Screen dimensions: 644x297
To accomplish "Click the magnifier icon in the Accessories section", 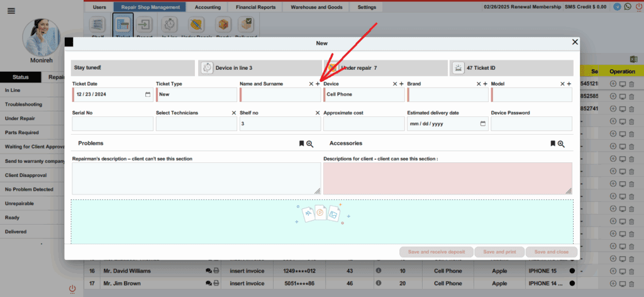I will pos(561,143).
